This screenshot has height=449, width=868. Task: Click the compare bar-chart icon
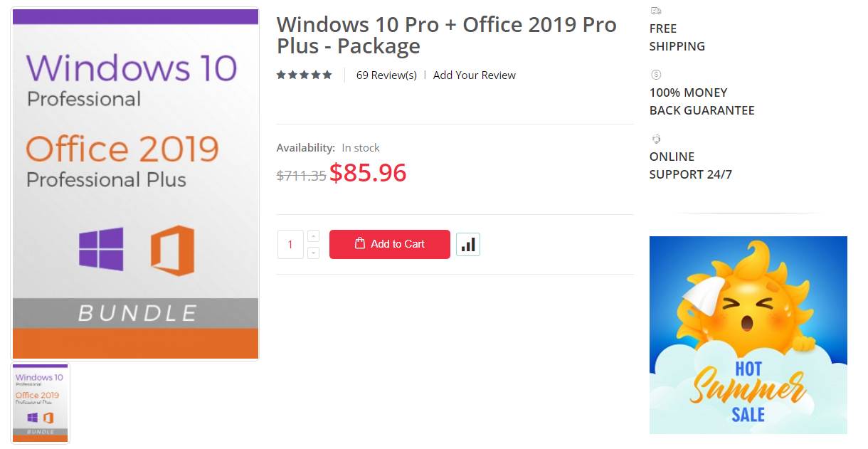[x=468, y=244]
